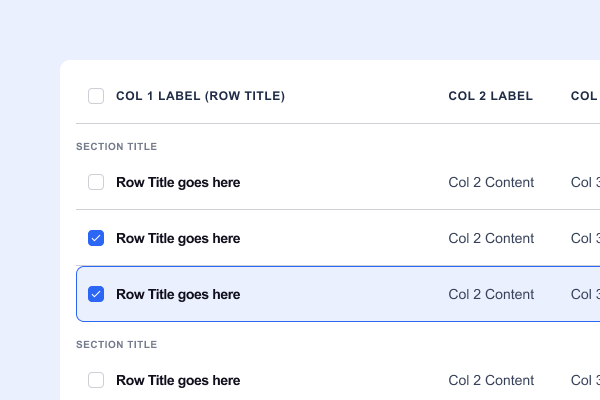This screenshot has width=600, height=400.
Task: Click the second SECTION TITLE label
Action: coord(116,345)
